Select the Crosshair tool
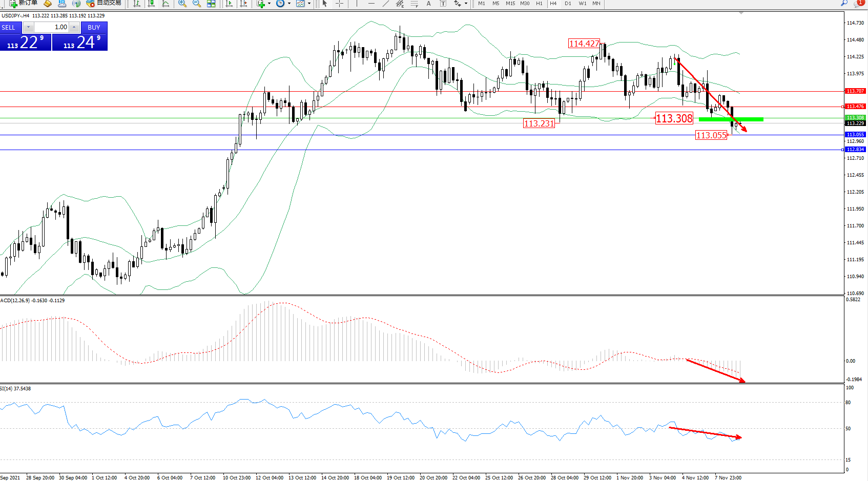The height and width of the screenshot is (481, 868). click(x=339, y=4)
